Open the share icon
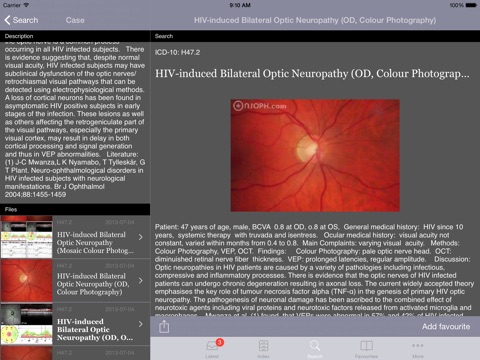 pyautogui.click(x=164, y=326)
